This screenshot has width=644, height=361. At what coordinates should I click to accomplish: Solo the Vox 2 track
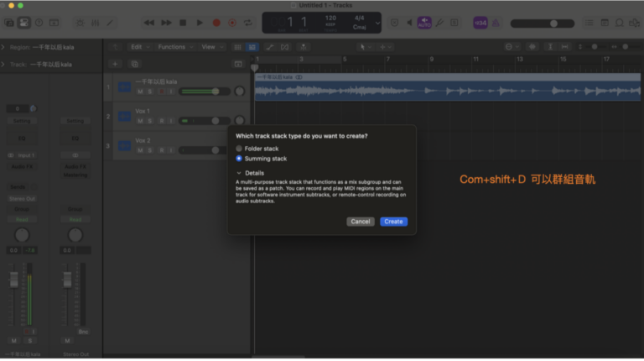coord(150,150)
